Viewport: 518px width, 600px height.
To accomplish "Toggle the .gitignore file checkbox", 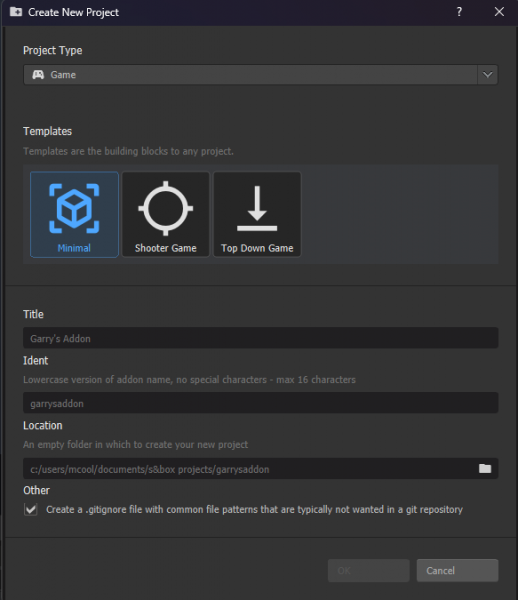I will [x=31, y=509].
